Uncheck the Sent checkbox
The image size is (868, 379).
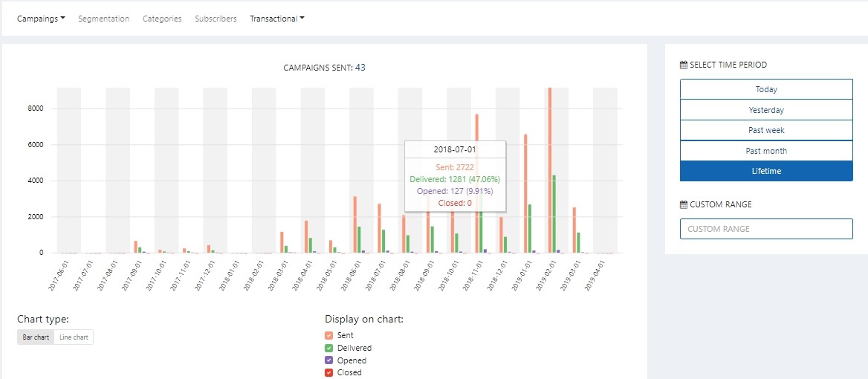[328, 335]
